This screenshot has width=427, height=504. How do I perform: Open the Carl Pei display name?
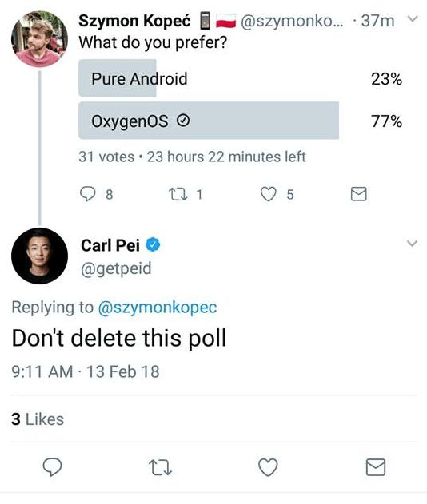pyautogui.click(x=110, y=245)
